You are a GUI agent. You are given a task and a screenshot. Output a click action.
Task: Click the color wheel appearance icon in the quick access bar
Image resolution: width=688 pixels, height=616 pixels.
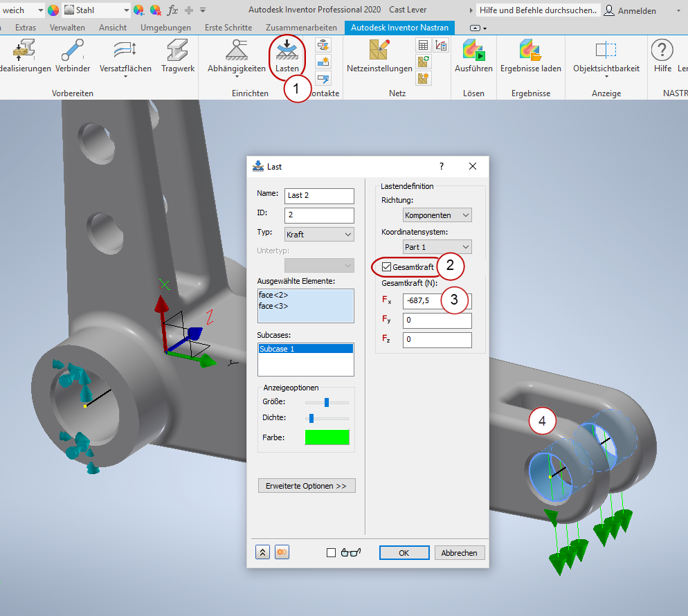[53, 10]
